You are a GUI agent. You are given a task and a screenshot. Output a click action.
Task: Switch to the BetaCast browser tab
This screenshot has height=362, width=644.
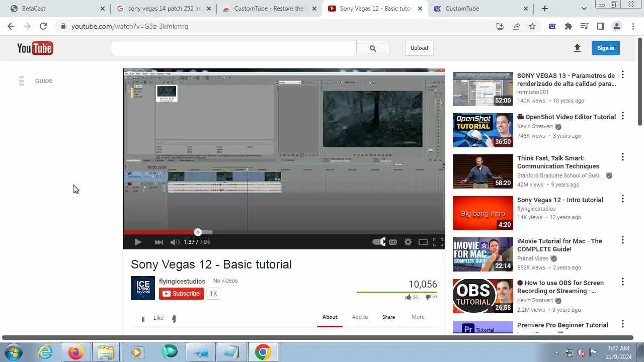tap(57, 9)
